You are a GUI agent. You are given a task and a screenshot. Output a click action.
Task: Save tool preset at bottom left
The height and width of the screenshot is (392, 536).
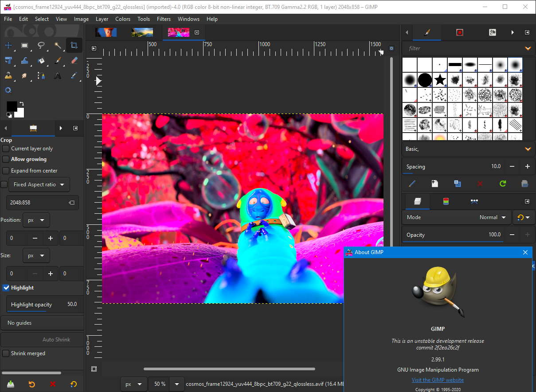[x=11, y=384]
